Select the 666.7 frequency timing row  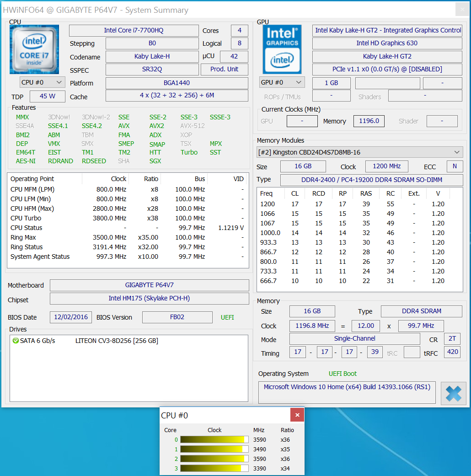point(359,281)
